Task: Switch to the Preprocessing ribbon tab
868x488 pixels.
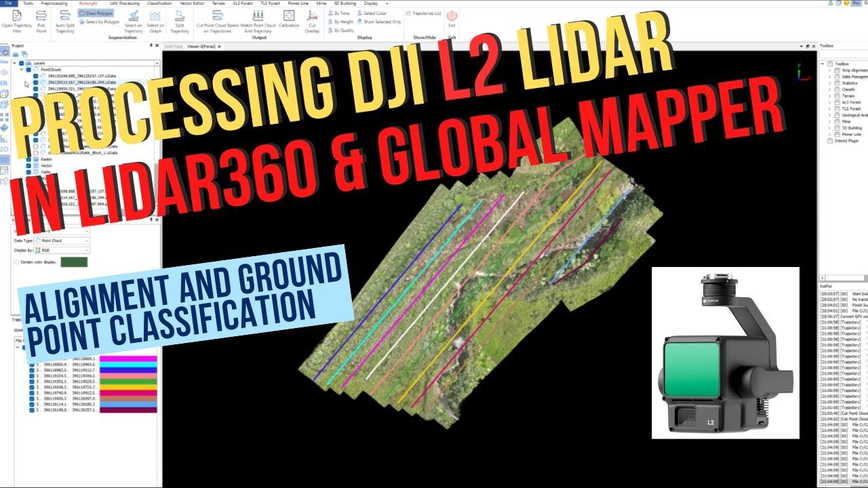Action: coord(54,3)
